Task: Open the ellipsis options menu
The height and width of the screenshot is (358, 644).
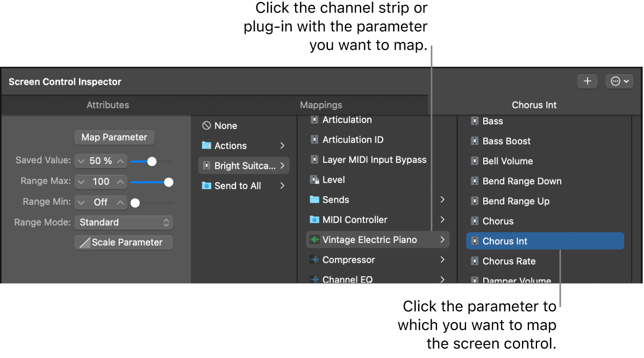Action: (x=619, y=81)
